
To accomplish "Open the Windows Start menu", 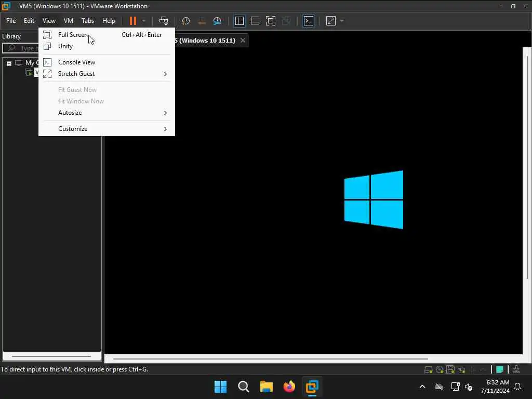I will pos(220,387).
